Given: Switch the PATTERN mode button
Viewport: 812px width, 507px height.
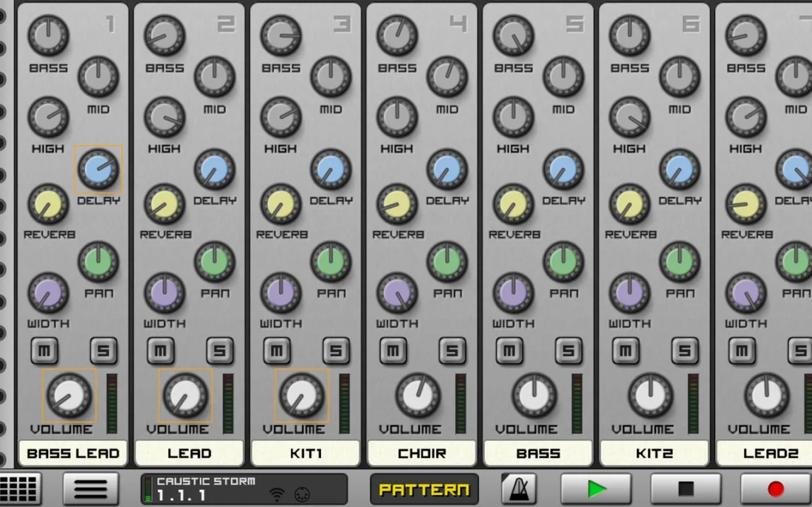Looking at the screenshot, I should 424,489.
